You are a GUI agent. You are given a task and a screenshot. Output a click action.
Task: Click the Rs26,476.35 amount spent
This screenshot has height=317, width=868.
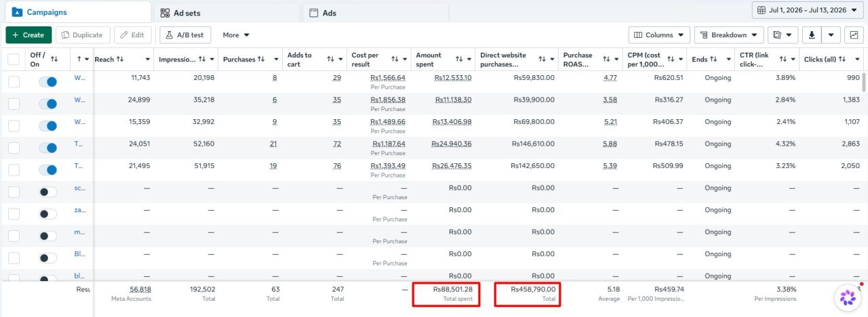pos(452,166)
